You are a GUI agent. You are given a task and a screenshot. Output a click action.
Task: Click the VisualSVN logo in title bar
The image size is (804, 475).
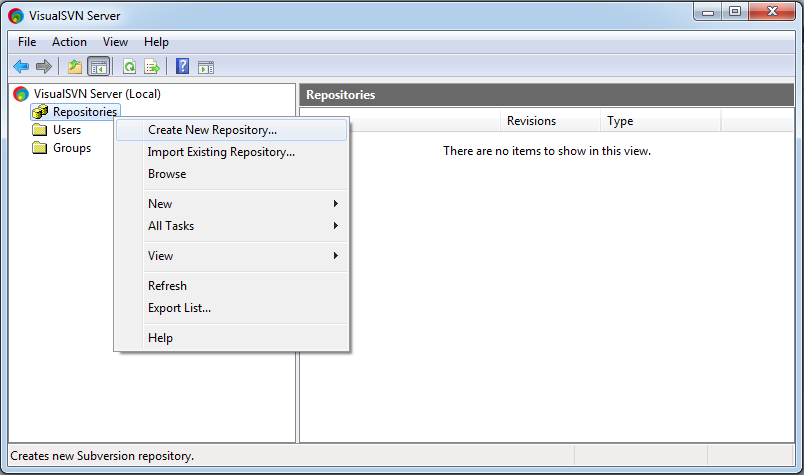16,16
